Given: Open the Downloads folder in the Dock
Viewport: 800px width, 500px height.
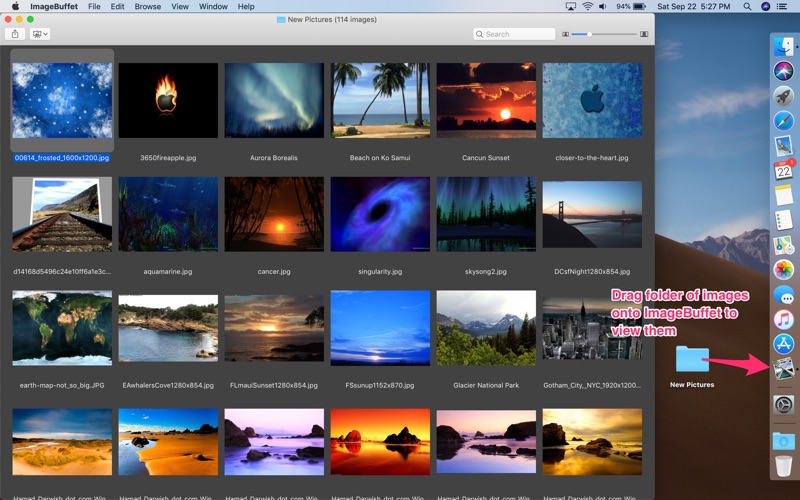Looking at the screenshot, I should click(x=784, y=440).
